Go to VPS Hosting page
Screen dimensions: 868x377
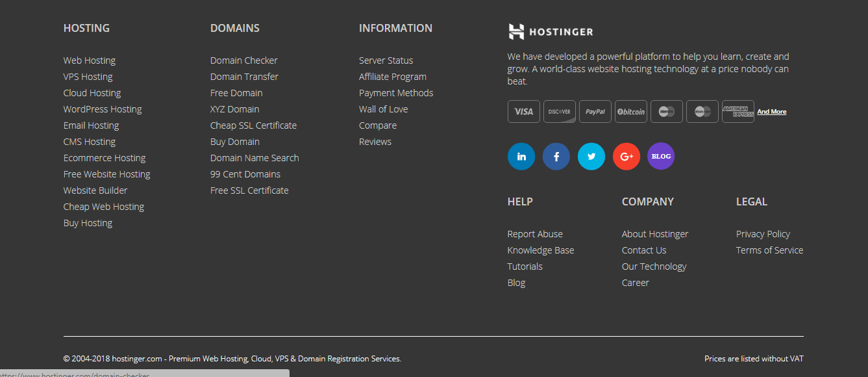tap(88, 77)
